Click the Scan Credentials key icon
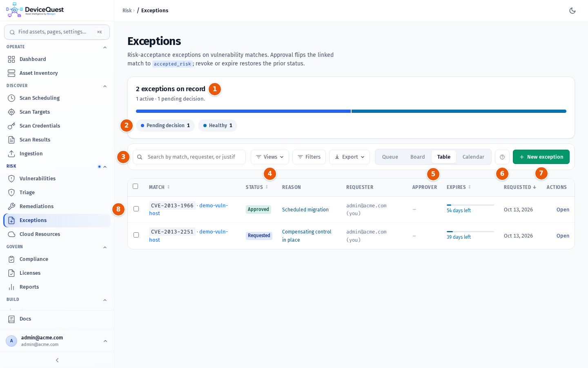The image size is (588, 368). pyautogui.click(x=11, y=126)
